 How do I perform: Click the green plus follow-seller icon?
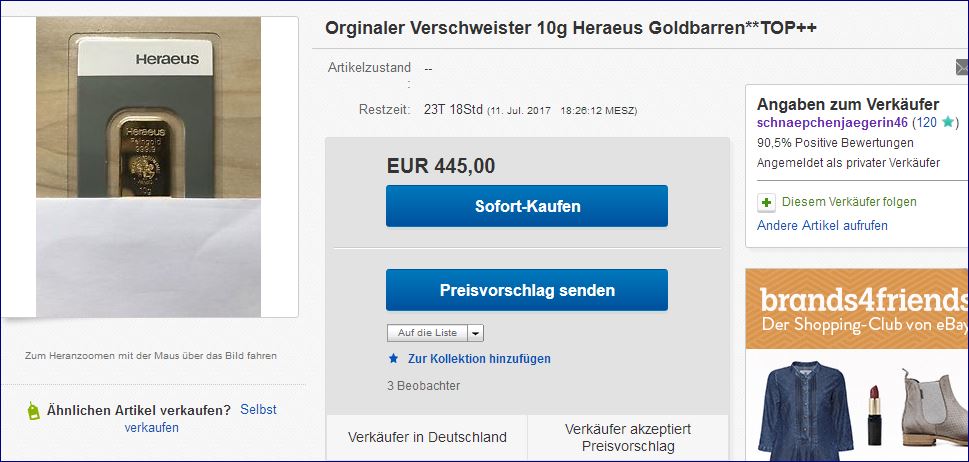pyautogui.click(x=766, y=203)
